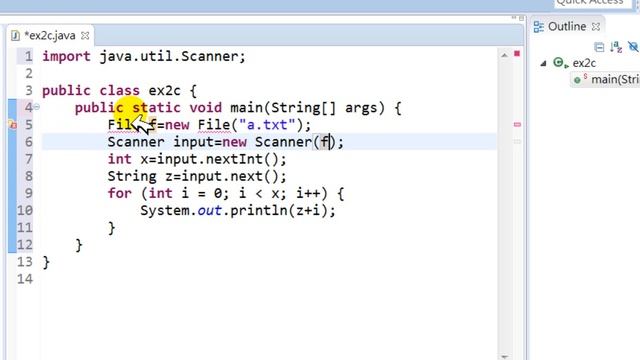Click 'static' keyword on line 4
The image size is (640, 360).
tap(156, 108)
